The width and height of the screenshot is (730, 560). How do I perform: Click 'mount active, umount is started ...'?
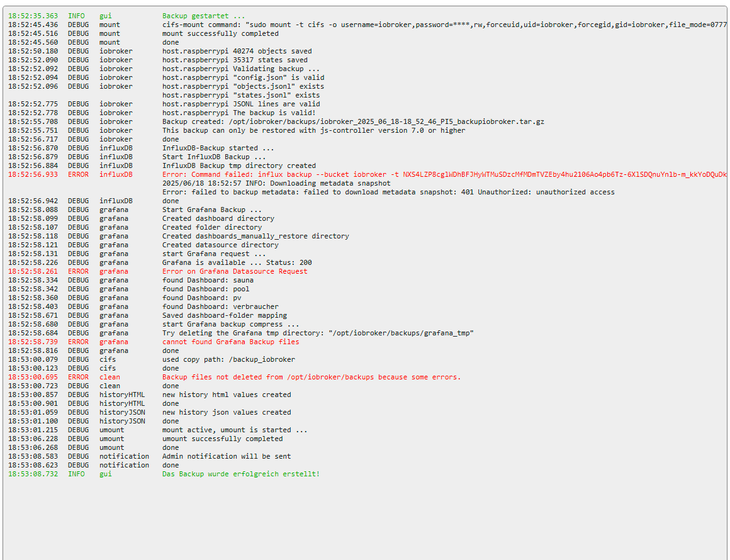click(x=235, y=432)
